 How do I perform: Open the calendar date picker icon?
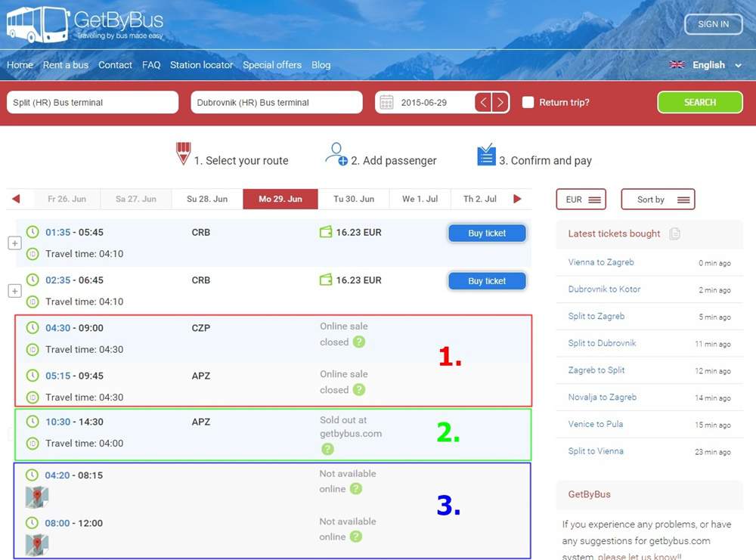click(x=386, y=103)
